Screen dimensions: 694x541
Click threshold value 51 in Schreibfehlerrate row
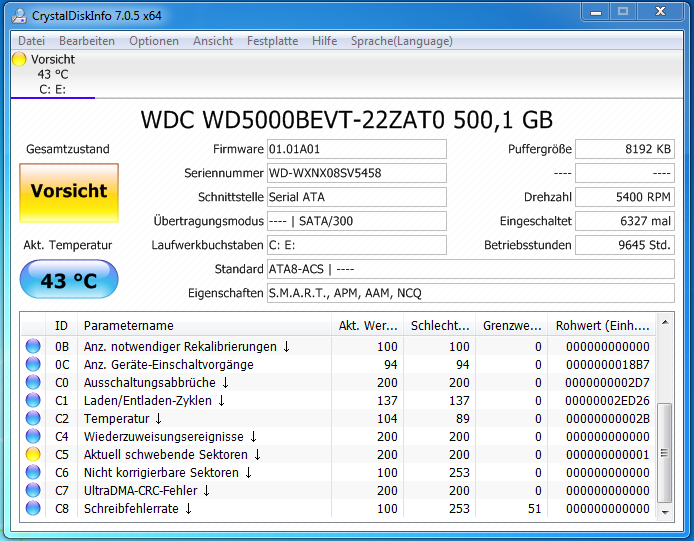[534, 508]
